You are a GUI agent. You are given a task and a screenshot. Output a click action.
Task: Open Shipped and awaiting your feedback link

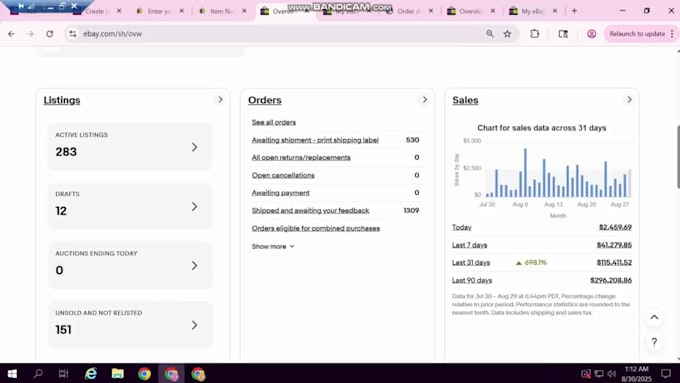[311, 210]
